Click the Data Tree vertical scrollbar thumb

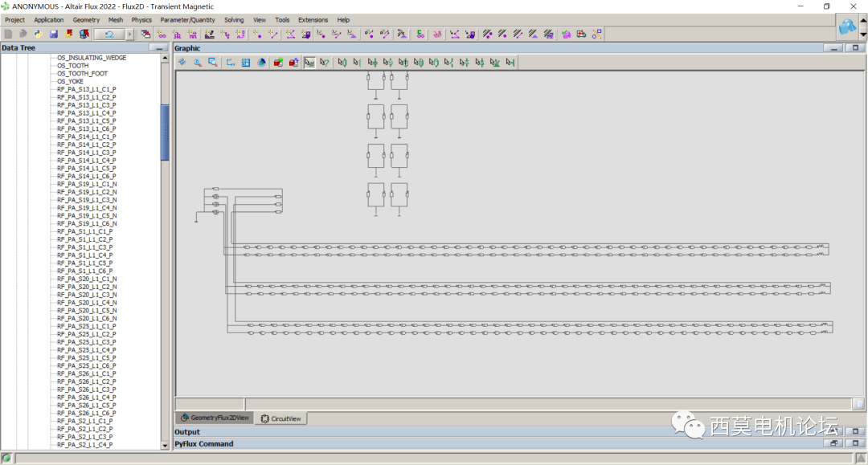[x=165, y=133]
